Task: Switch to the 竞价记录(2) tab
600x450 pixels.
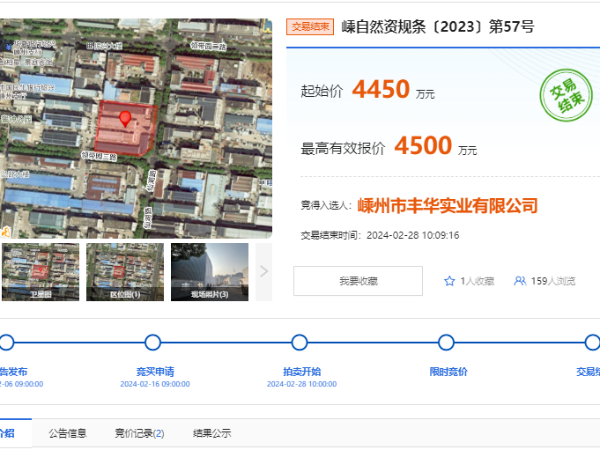Action: [x=139, y=433]
